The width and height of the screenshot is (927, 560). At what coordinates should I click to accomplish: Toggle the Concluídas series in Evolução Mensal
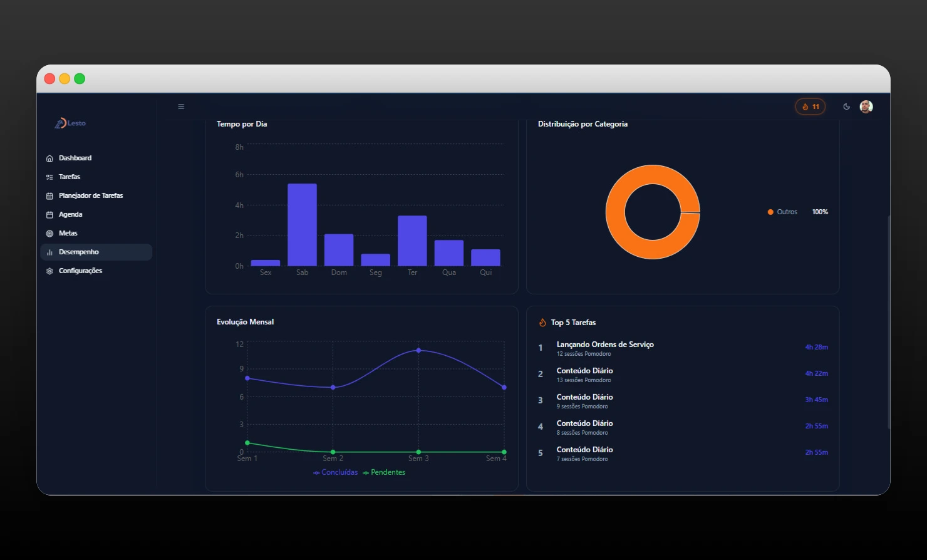[x=335, y=472]
